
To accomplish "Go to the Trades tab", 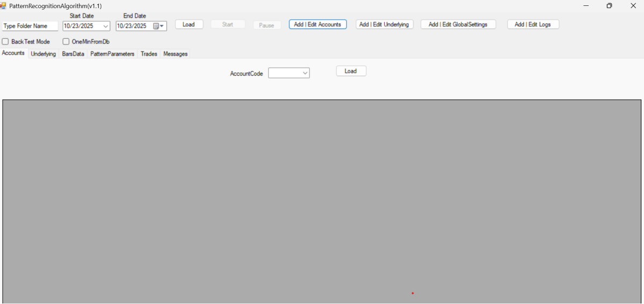I will pos(149,54).
